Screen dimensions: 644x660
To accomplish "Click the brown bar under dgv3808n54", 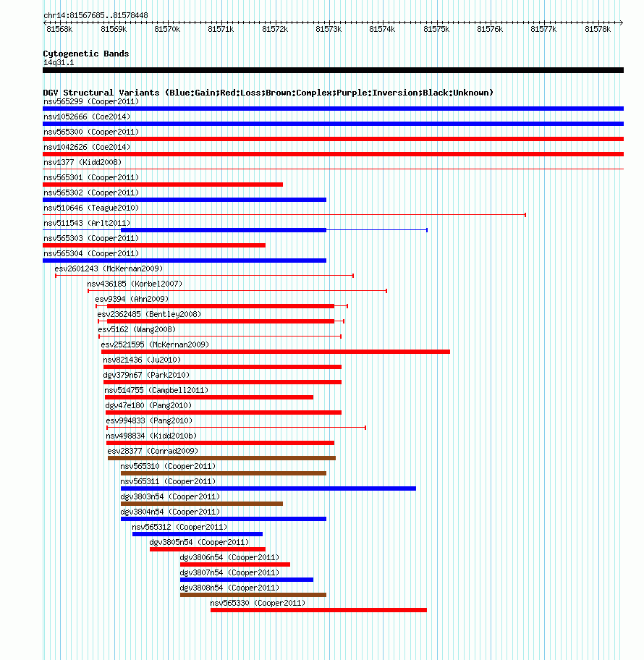I will pos(253,594).
